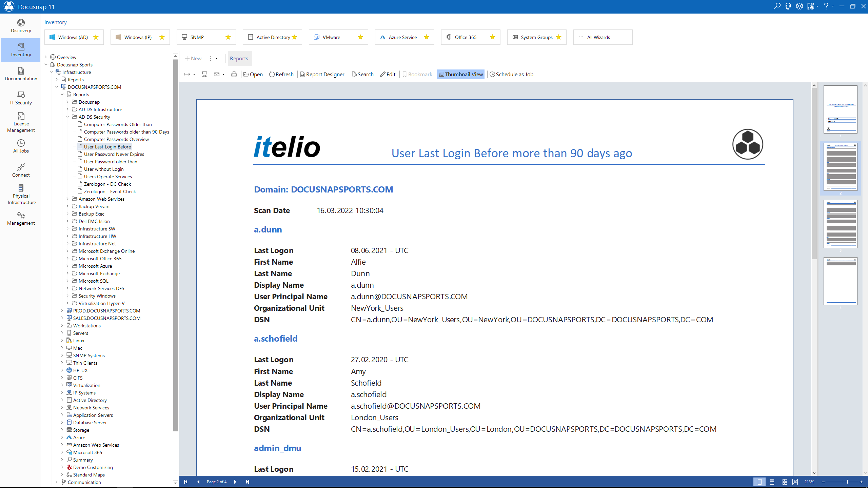Open settings via the title bar gear icon
This screenshot has height=488, width=868.
pyautogui.click(x=799, y=6)
